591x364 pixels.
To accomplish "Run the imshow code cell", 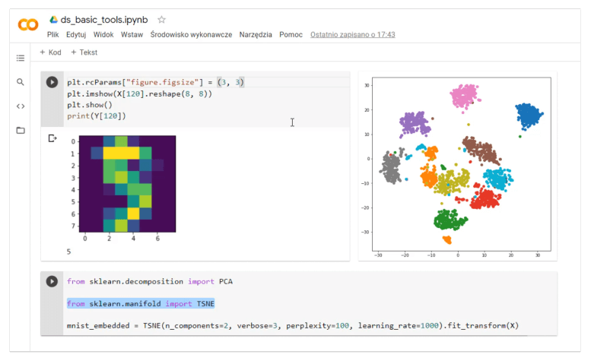I will pyautogui.click(x=52, y=82).
